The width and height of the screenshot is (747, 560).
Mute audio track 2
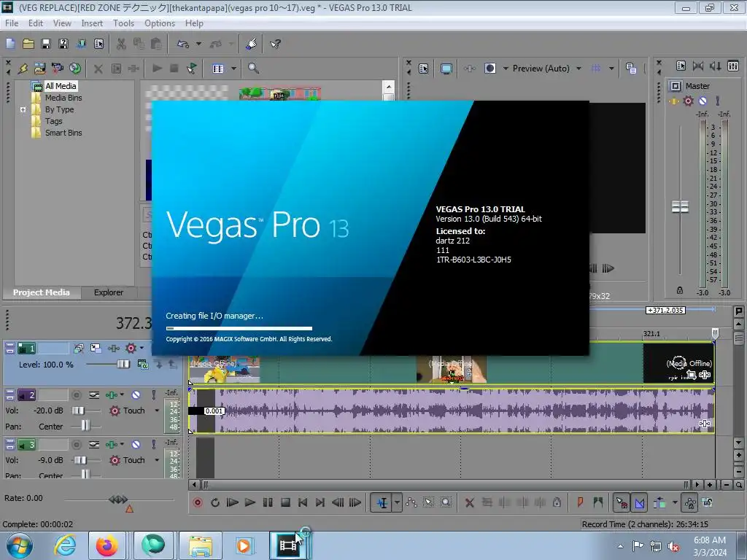click(136, 395)
